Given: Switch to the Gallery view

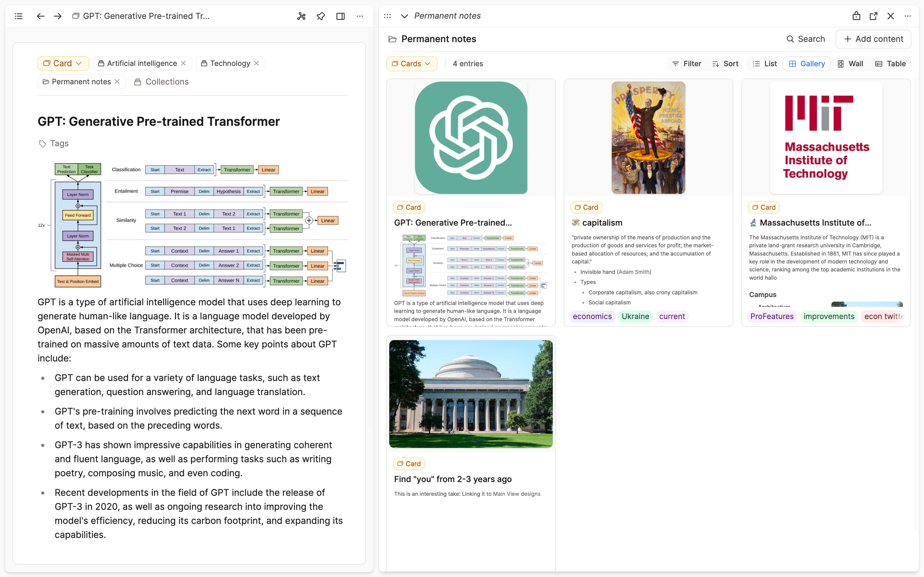Looking at the screenshot, I should click(807, 64).
